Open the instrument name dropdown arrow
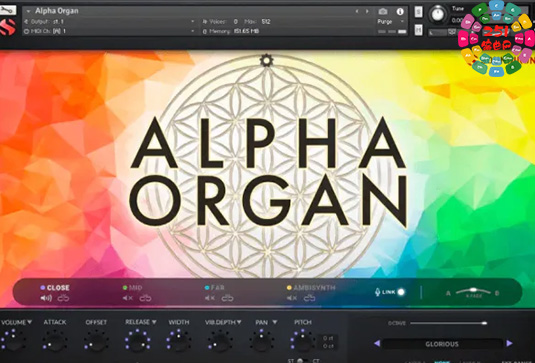Image resolution: width=535 pixels, height=363 pixels. [x=28, y=11]
